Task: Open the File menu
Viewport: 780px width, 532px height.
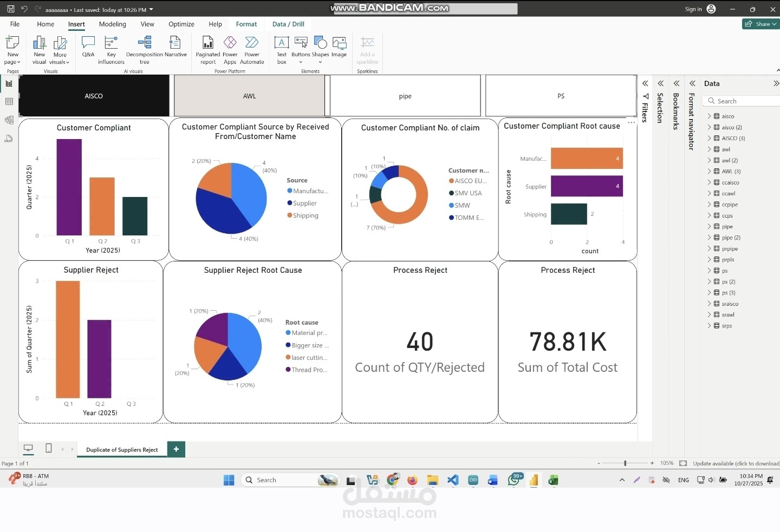Action: tap(15, 24)
